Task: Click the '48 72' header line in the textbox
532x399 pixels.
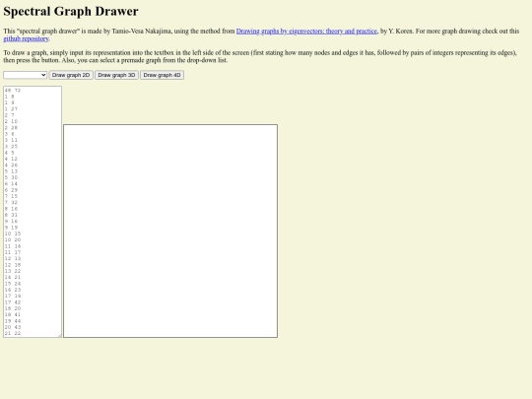Action: click(13, 91)
